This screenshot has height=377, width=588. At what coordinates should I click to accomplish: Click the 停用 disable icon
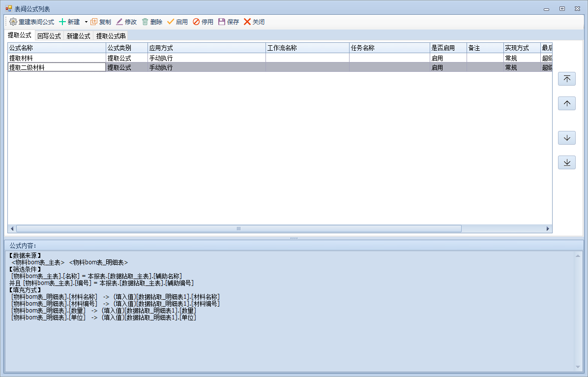pos(196,22)
